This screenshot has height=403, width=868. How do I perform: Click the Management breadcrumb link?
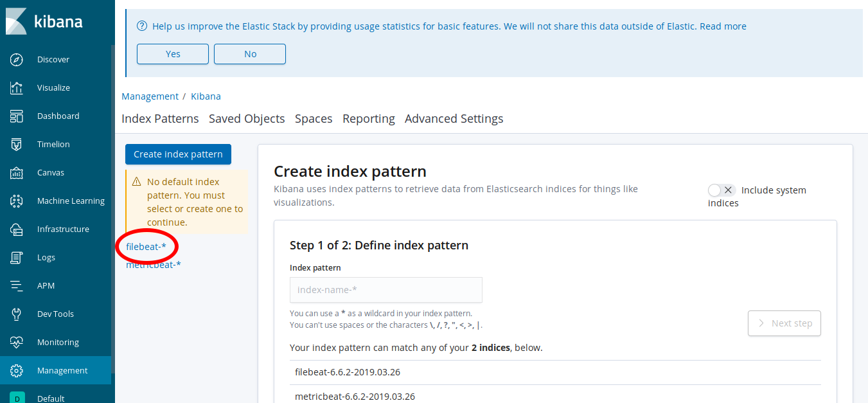150,96
